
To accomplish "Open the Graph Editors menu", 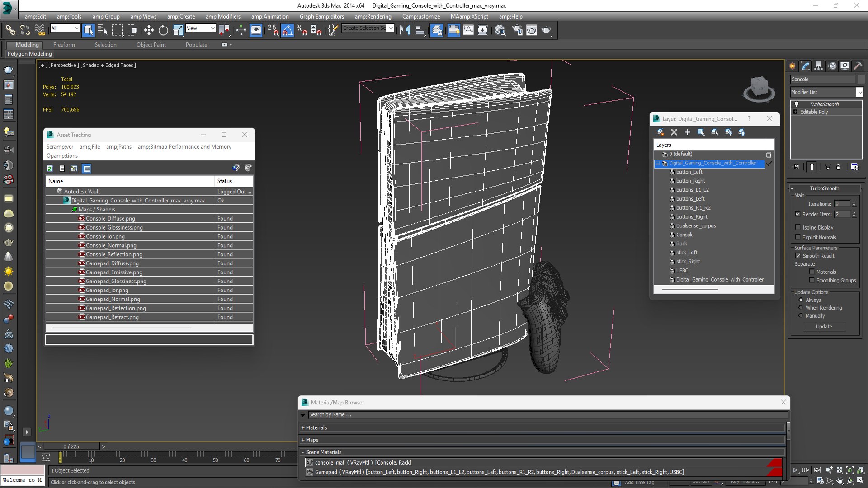I will (x=321, y=17).
